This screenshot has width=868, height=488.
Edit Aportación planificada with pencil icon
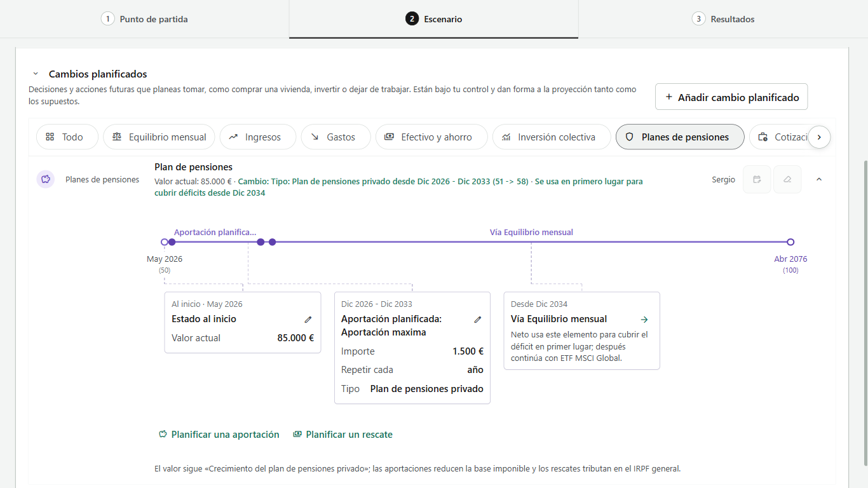pos(478,320)
